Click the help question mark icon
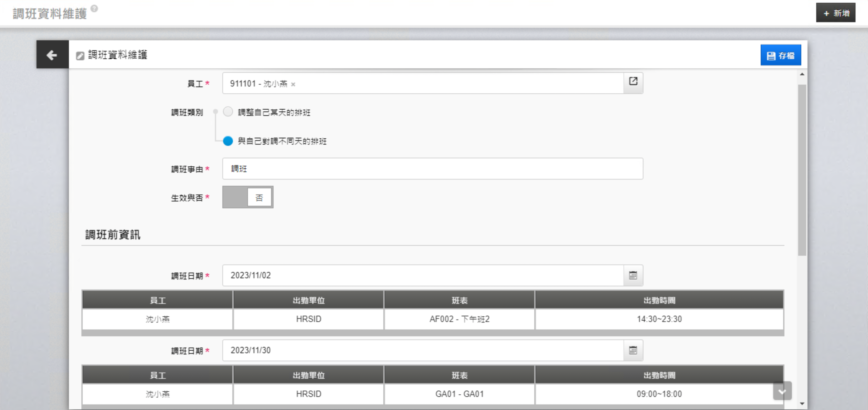This screenshot has width=868, height=410. (94, 8)
